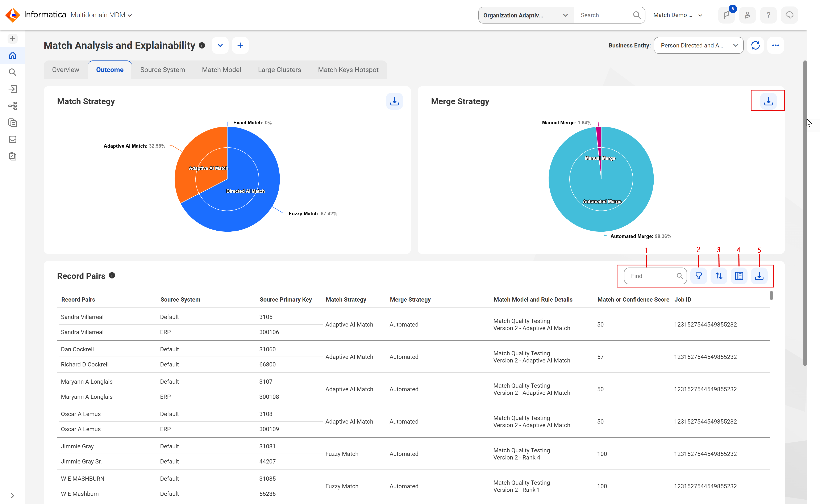Click the W E MASHBURN record name
The image size is (820, 504).
tap(82, 478)
